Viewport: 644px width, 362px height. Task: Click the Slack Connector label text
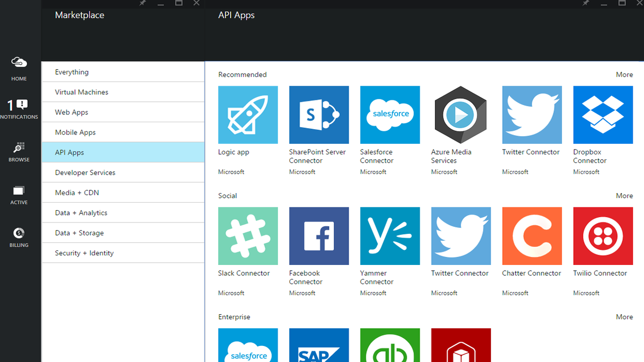point(244,273)
